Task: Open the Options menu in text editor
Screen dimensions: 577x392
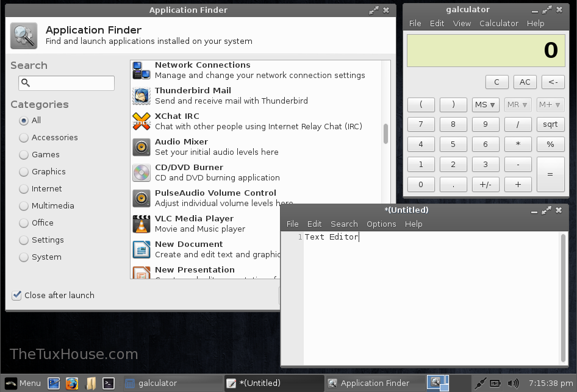Action: click(381, 224)
